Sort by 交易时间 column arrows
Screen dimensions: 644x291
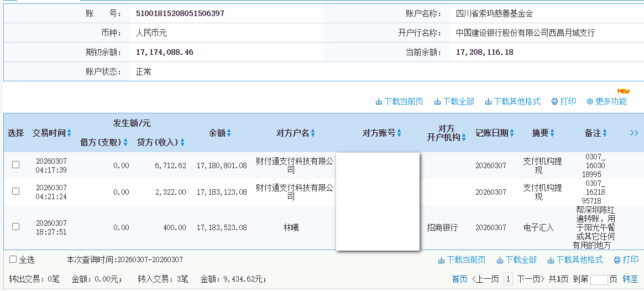pyautogui.click(x=69, y=133)
